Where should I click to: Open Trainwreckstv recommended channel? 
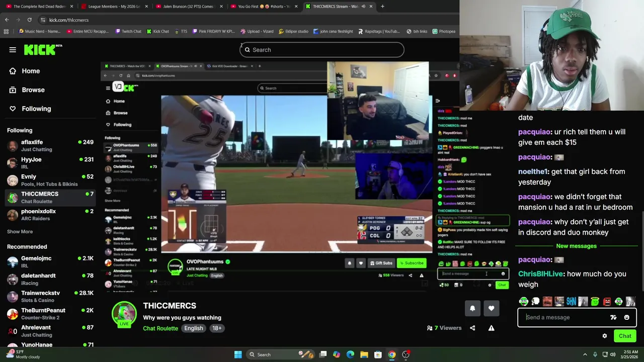50,296
